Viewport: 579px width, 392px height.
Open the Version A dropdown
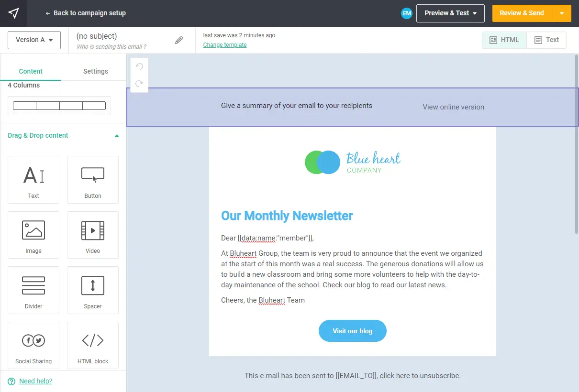click(34, 40)
